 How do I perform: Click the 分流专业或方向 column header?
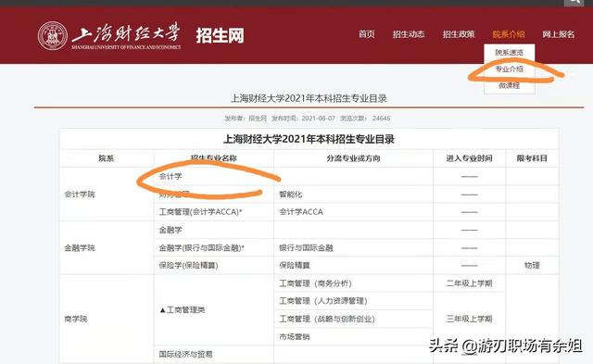pyautogui.click(x=353, y=158)
